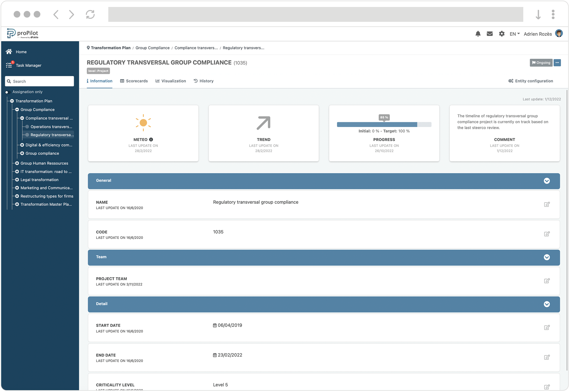
Task: Open the EN language dropdown
Action: pos(514,34)
